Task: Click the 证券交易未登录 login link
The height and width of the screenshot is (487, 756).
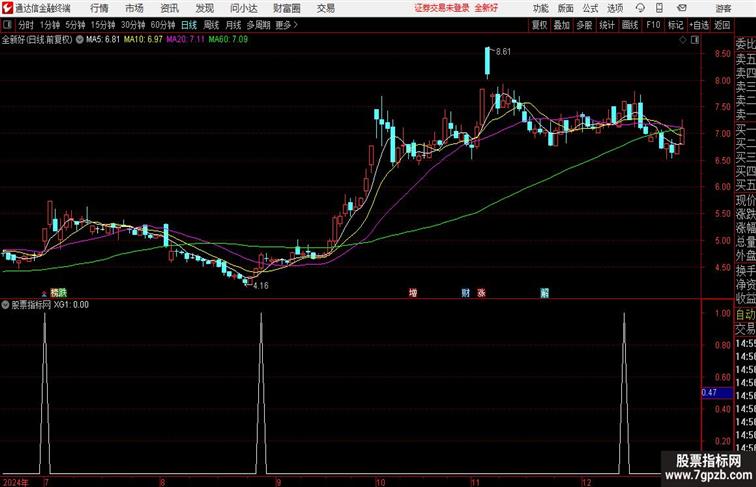Action: click(442, 8)
